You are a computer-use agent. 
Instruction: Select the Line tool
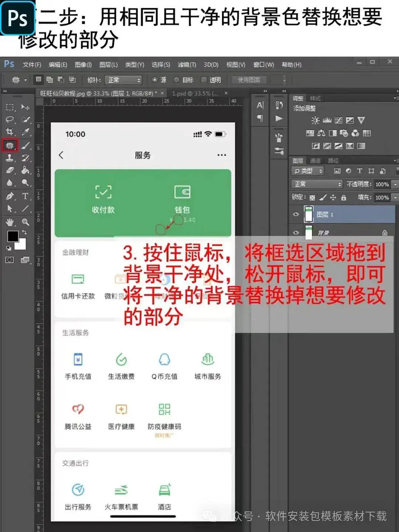[25, 209]
